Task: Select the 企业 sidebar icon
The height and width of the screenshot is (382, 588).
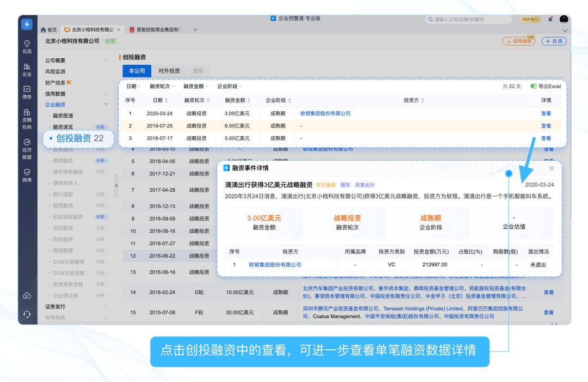Action: coord(27,70)
